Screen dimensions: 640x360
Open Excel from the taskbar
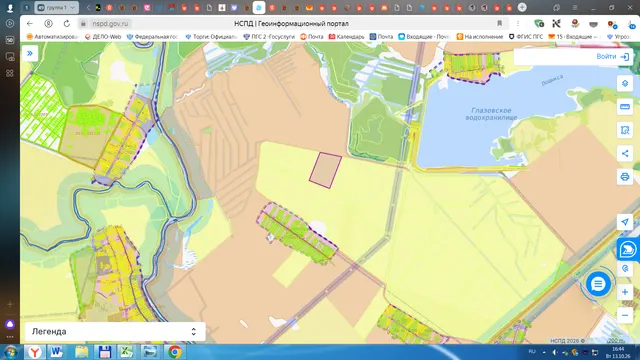point(128,352)
